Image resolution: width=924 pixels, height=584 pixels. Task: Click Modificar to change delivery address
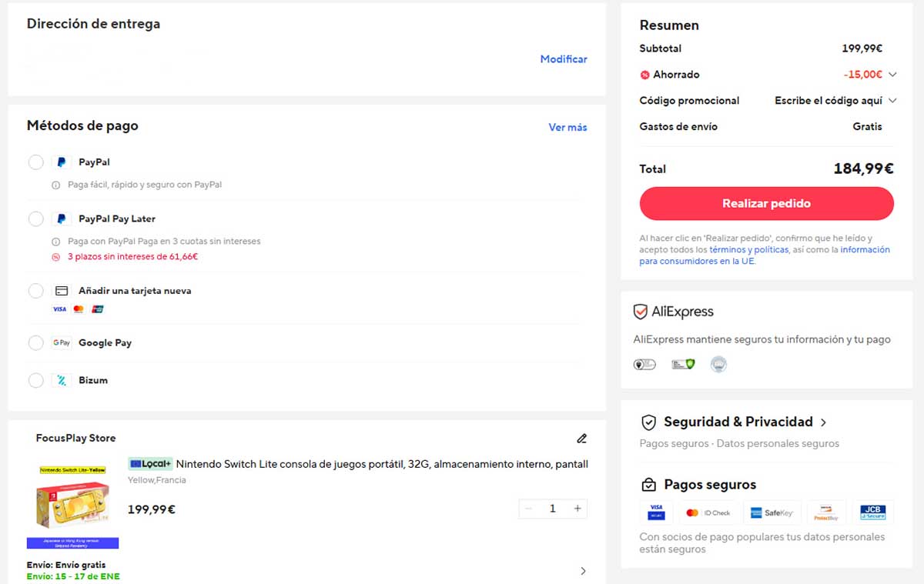click(564, 59)
